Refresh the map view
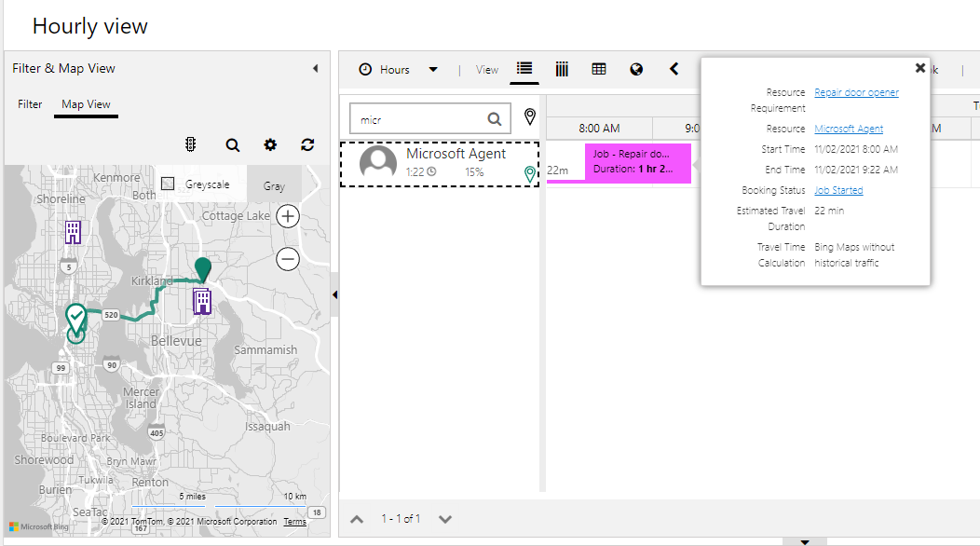 point(306,145)
